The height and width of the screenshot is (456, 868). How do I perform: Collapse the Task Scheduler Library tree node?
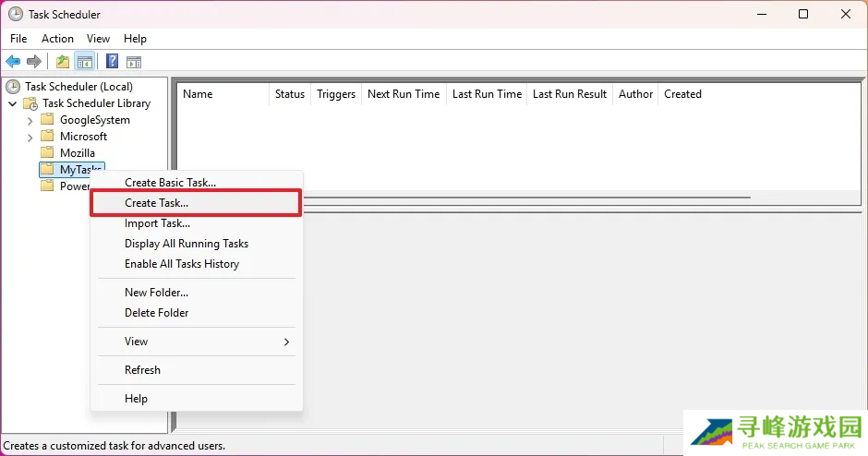(12, 103)
